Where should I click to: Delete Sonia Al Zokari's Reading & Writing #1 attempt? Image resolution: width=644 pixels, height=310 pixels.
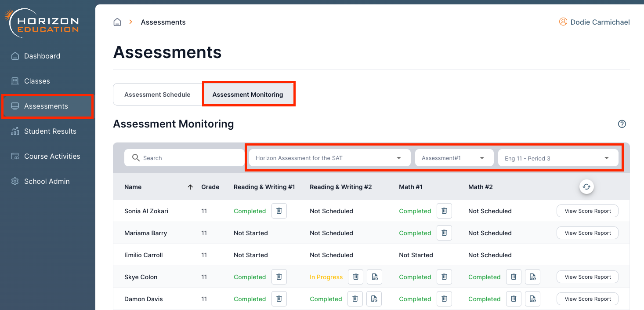pos(279,211)
